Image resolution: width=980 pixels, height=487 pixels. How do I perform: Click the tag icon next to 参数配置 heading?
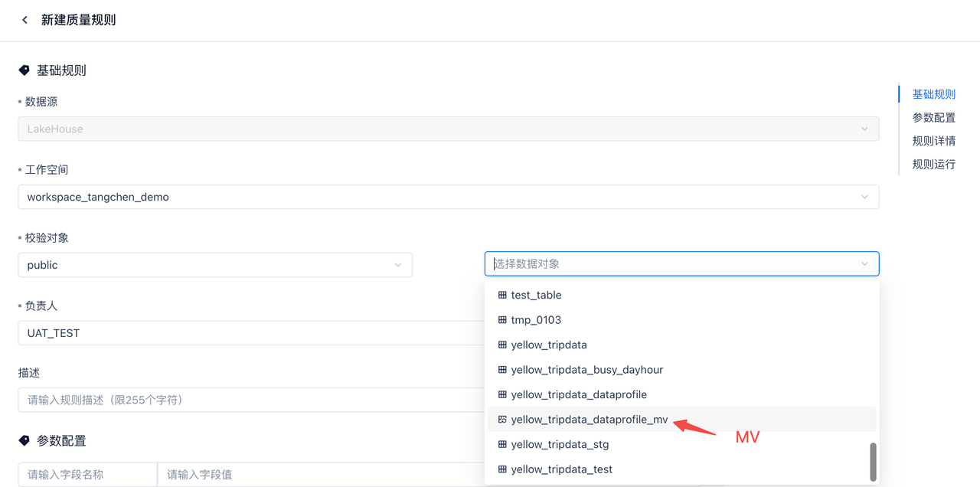24,441
